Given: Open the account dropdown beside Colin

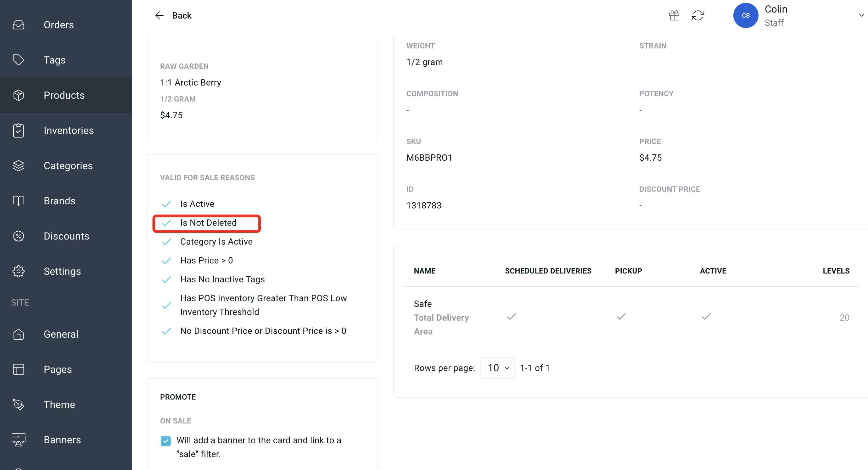Looking at the screenshot, I should [x=861, y=15].
